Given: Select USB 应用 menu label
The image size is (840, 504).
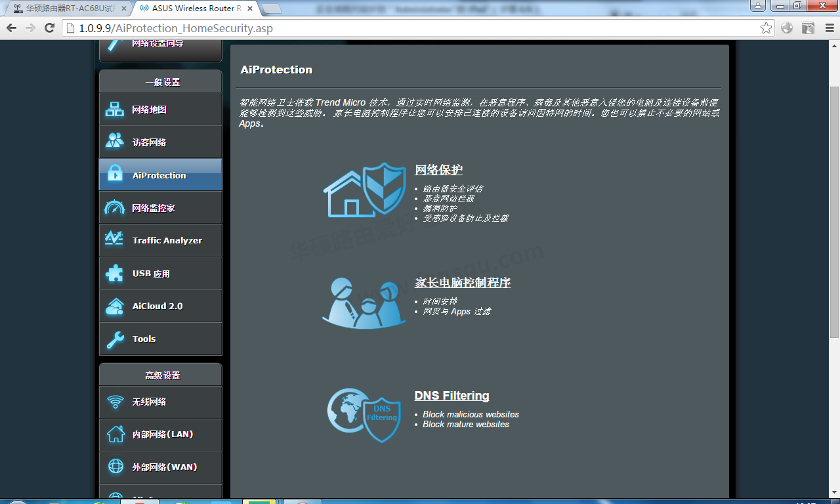Looking at the screenshot, I should coord(151,273).
